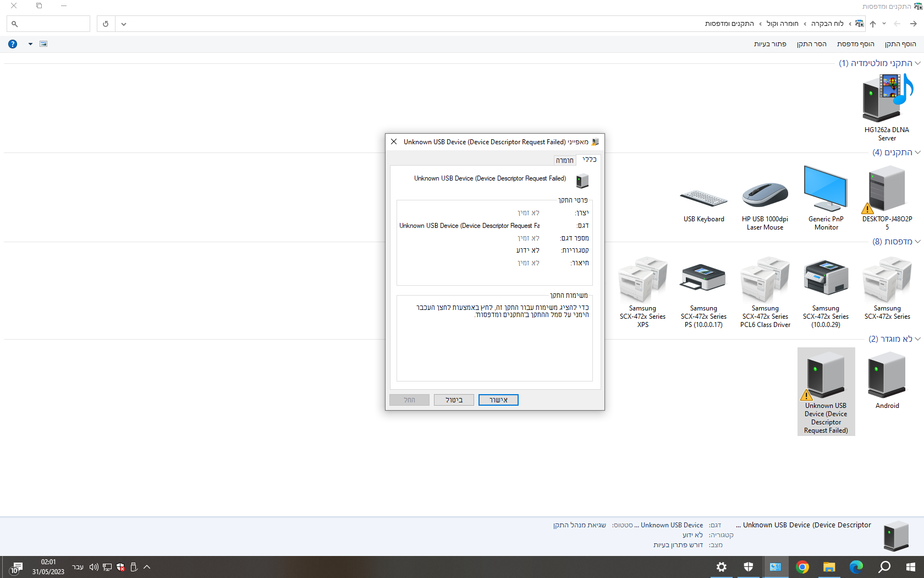The height and width of the screenshot is (578, 924).
Task: Click פתור בעיות toolbar command
Action: coord(770,44)
